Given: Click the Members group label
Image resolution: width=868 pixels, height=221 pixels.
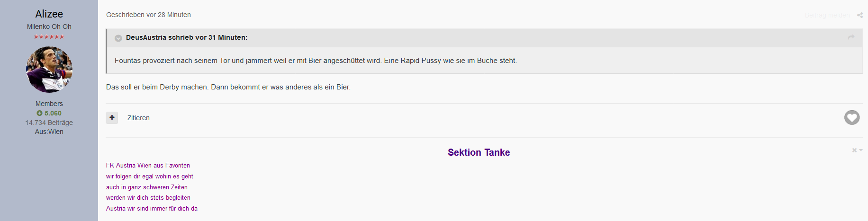Looking at the screenshot, I should pos(49,104).
